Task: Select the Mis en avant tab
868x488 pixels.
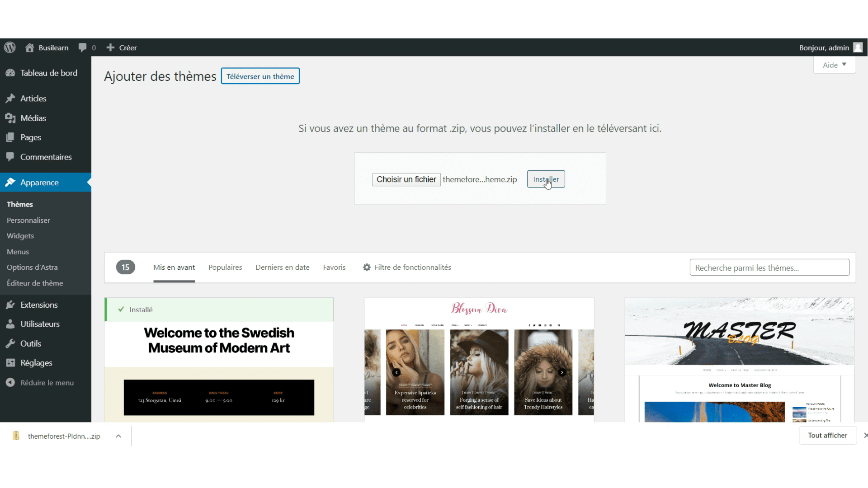Action: 174,267
